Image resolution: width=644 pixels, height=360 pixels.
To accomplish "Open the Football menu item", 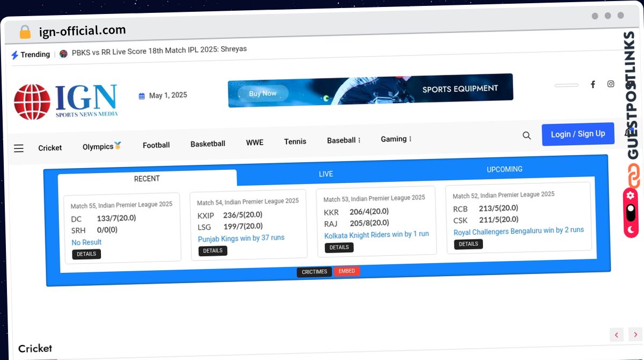I will [x=156, y=145].
